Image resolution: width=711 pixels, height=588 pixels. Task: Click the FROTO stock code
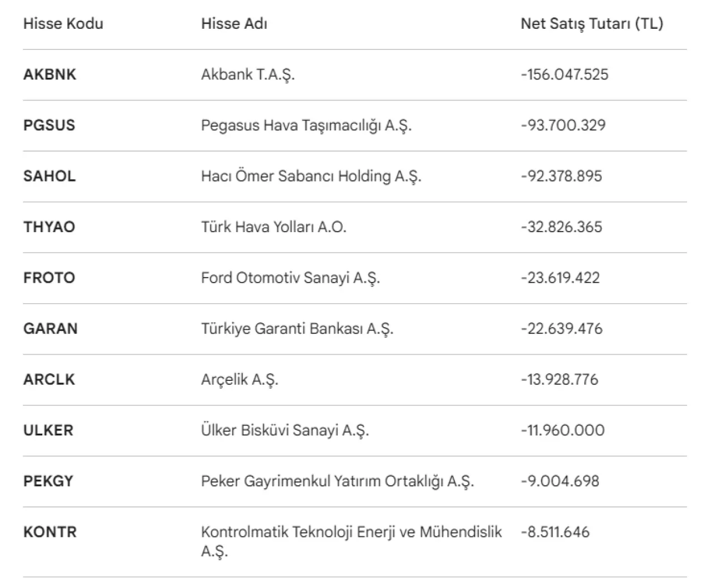pyautogui.click(x=49, y=278)
